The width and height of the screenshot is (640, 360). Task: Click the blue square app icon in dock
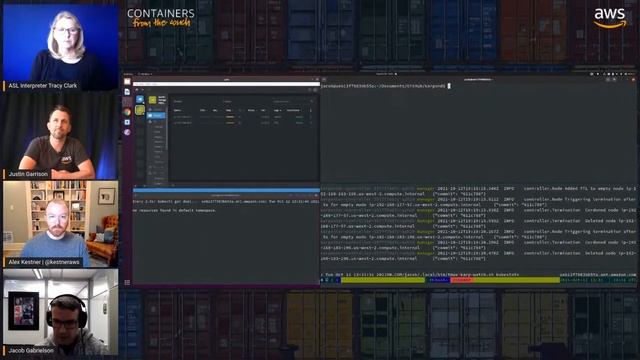pos(127,122)
